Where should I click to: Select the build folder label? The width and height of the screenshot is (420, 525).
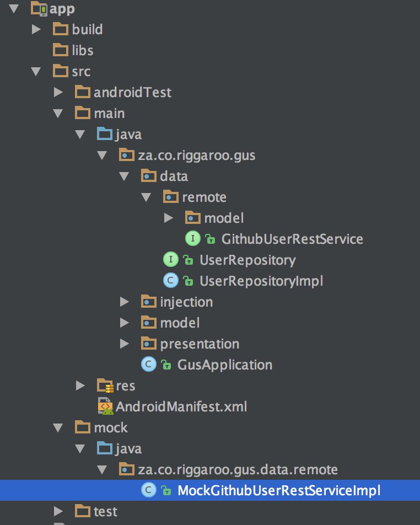coord(87,29)
